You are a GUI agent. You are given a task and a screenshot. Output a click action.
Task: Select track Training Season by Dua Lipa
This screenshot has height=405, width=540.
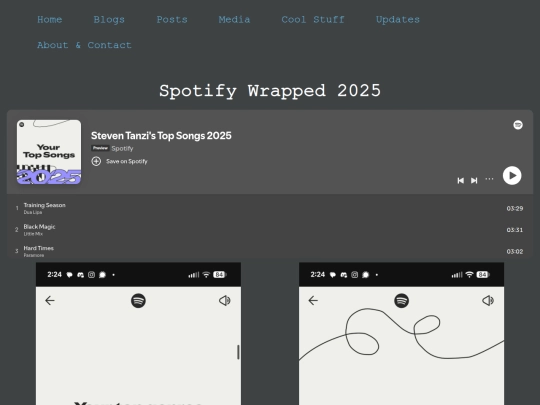270,208
